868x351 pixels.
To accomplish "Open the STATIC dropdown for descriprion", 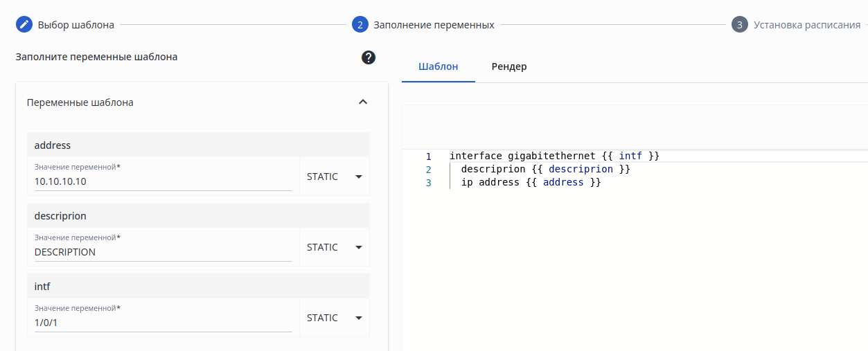I will [x=335, y=247].
